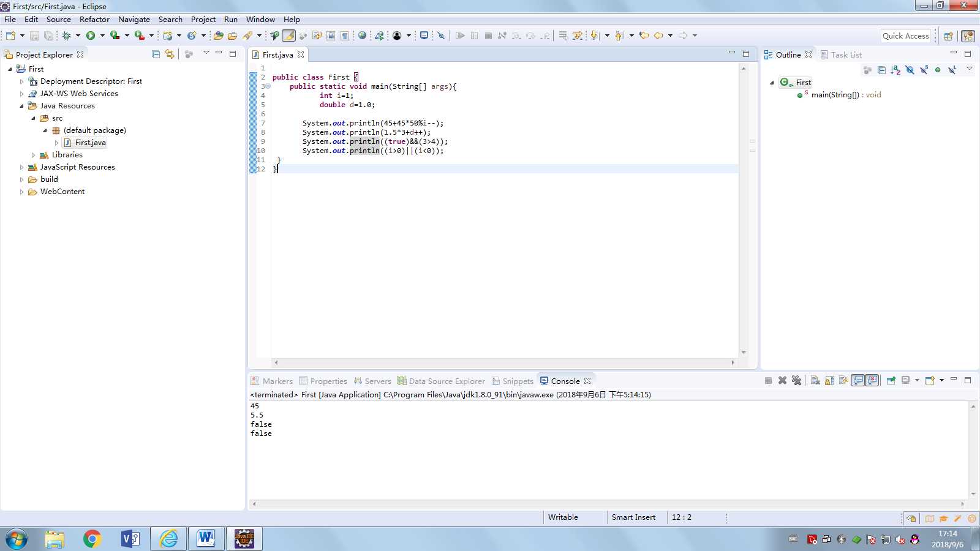Screen dimensions: 980x551
Task: Toggle Word Wrap in Console toolbar
Action: click(x=843, y=380)
